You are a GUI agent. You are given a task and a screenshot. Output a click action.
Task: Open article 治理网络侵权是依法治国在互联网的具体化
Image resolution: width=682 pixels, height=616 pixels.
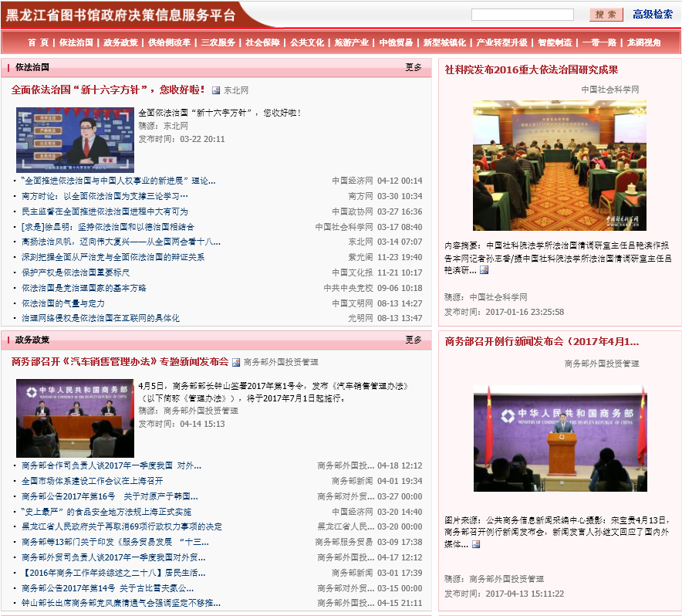coord(100,318)
